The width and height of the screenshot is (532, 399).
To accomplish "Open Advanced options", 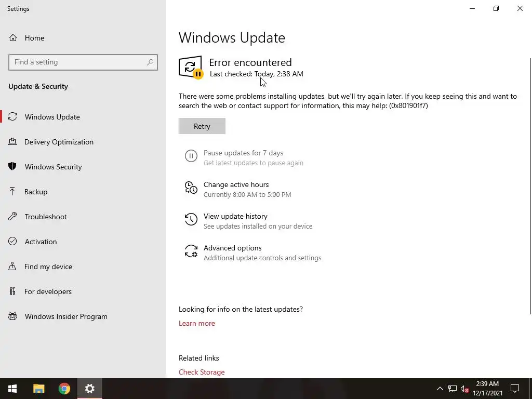I will (x=232, y=248).
